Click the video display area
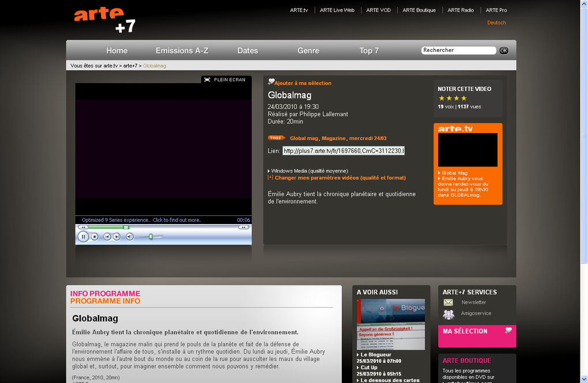The image size is (588, 383). click(x=164, y=149)
